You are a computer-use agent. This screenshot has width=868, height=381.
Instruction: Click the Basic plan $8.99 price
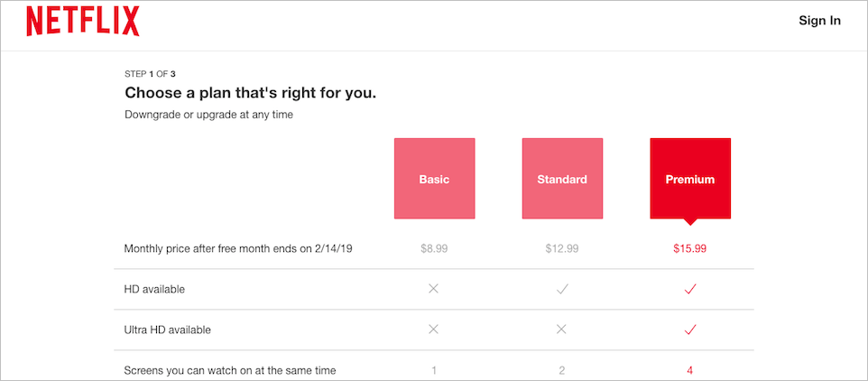(434, 248)
